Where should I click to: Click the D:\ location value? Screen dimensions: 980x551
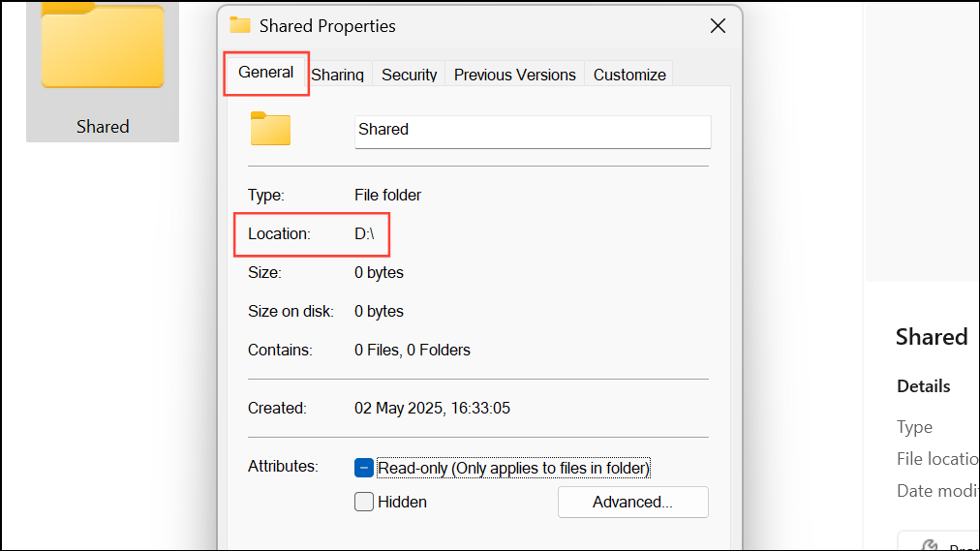tap(365, 233)
